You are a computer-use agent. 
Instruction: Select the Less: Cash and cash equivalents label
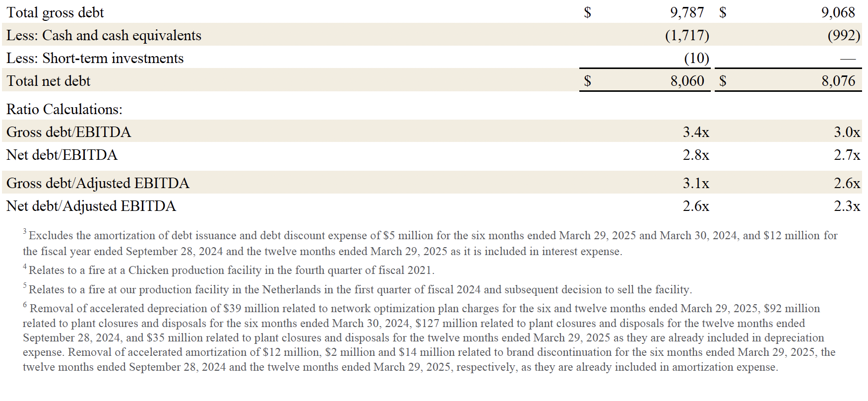[x=104, y=35]
